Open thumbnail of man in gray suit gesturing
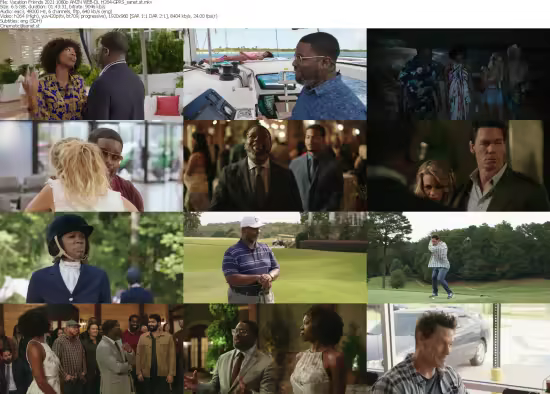Image resolution: width=550 pixels, height=394 pixels. click(x=275, y=349)
